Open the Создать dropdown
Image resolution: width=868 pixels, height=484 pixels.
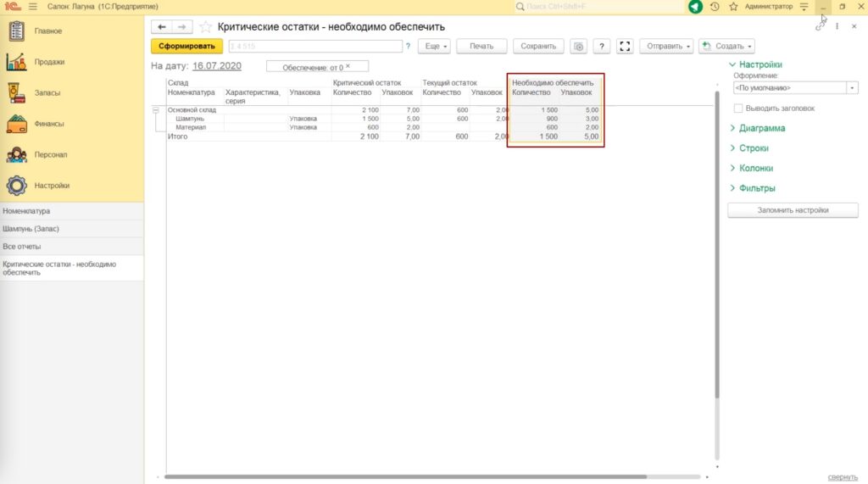point(726,47)
